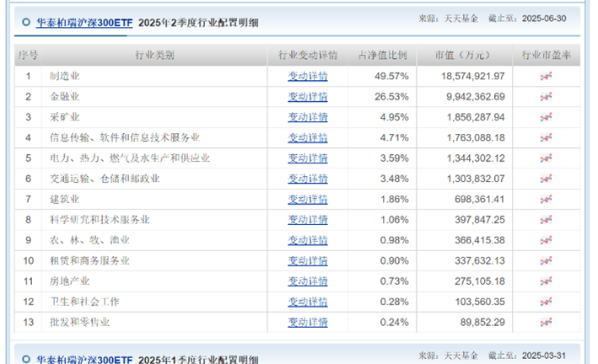Screen dimensions: 598x364
Task: Open P/E chart icon for 建筑业
Action: 546,199
